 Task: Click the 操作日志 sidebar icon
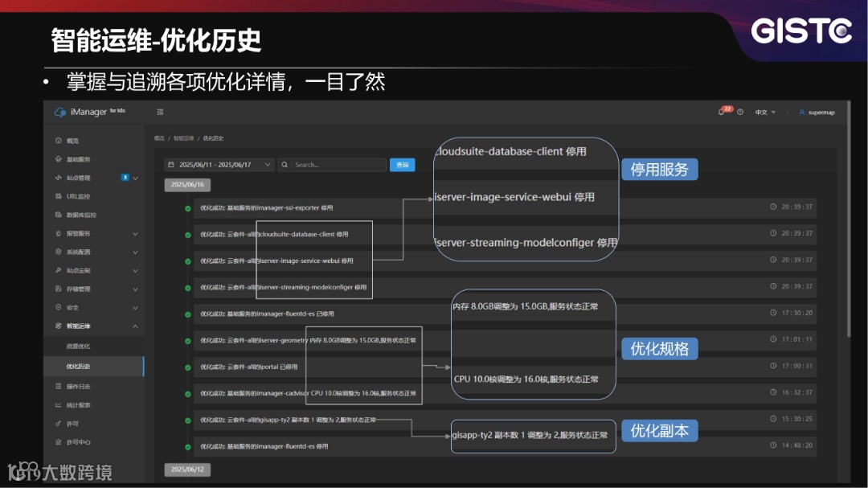pos(58,386)
